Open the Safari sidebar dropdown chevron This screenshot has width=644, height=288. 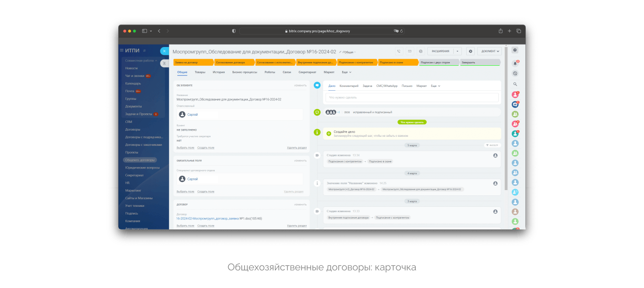[151, 31]
